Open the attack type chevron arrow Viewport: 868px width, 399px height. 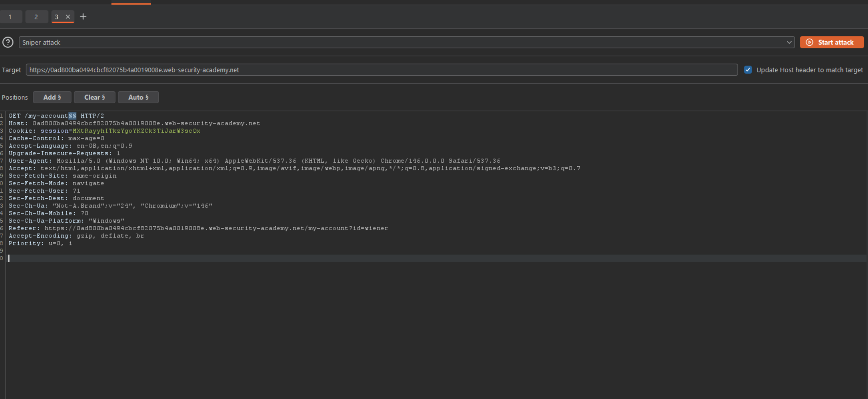[x=789, y=42]
